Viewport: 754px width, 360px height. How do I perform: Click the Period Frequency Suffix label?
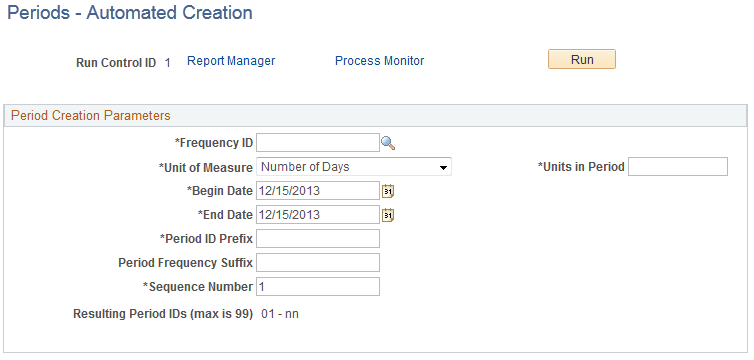186,263
